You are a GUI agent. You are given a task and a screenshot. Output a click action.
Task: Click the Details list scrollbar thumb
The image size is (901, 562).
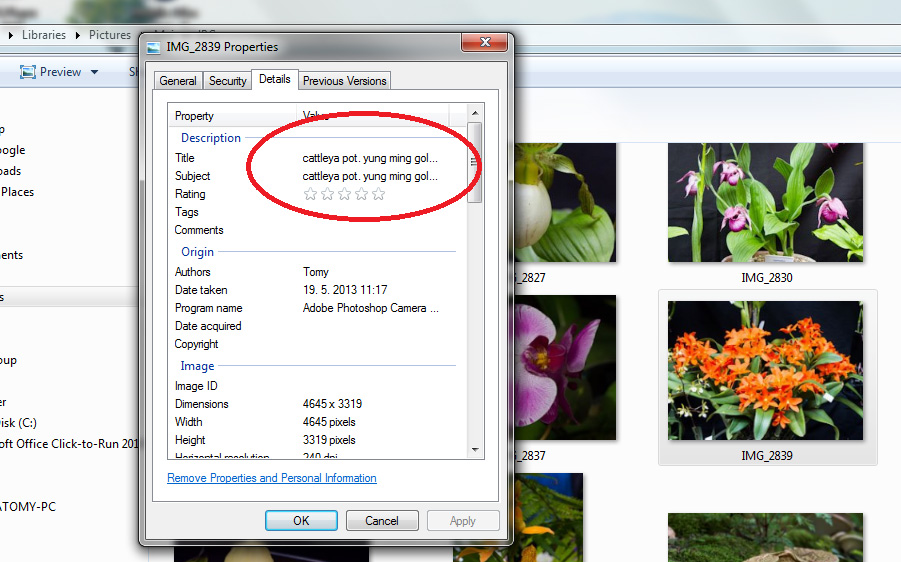coord(475,160)
